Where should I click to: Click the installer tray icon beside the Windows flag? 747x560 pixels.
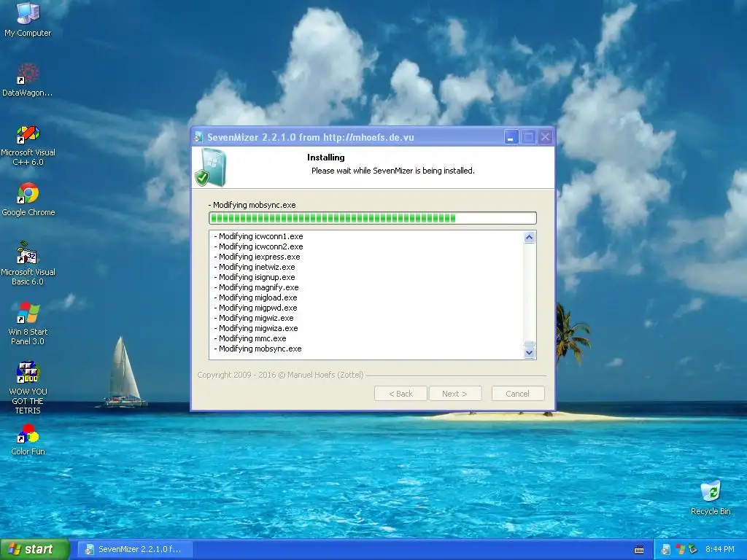click(x=666, y=550)
